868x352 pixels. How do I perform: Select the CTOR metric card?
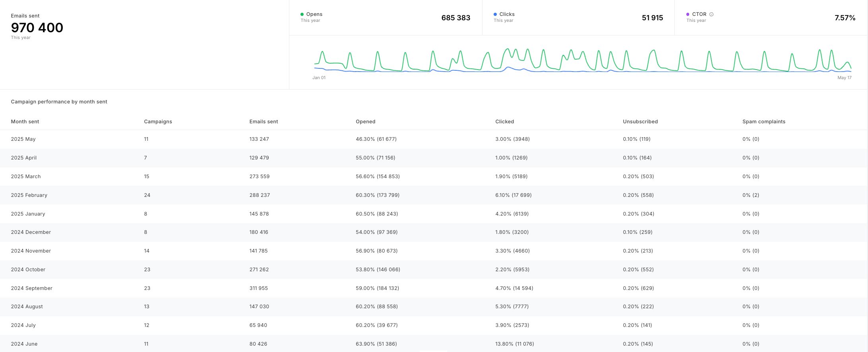770,18
